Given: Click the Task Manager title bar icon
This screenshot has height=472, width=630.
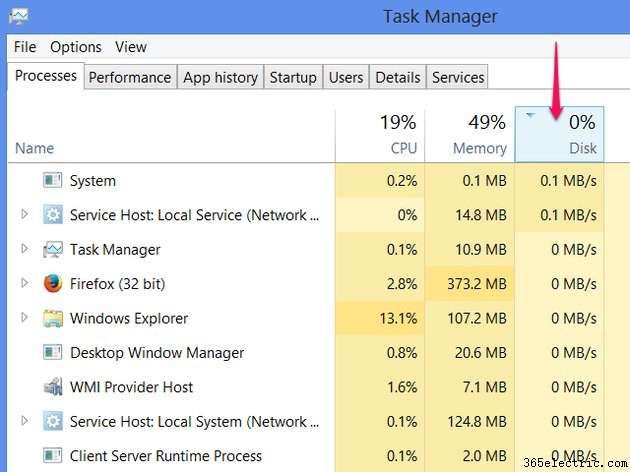Looking at the screenshot, I should [18, 16].
